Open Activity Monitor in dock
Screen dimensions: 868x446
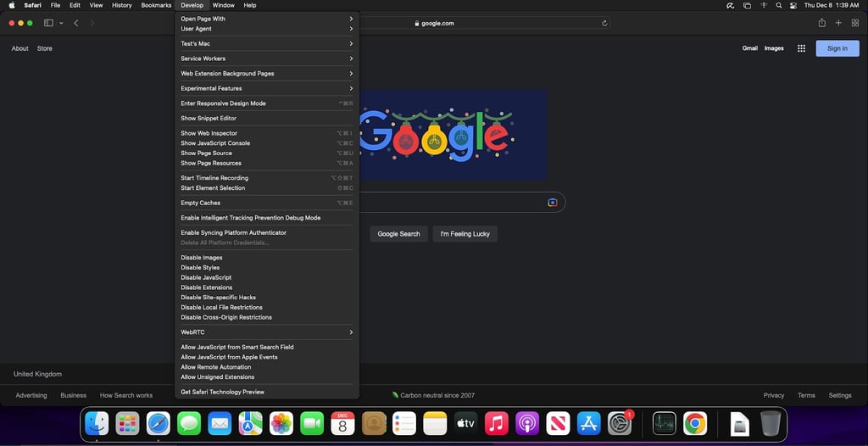click(665, 424)
